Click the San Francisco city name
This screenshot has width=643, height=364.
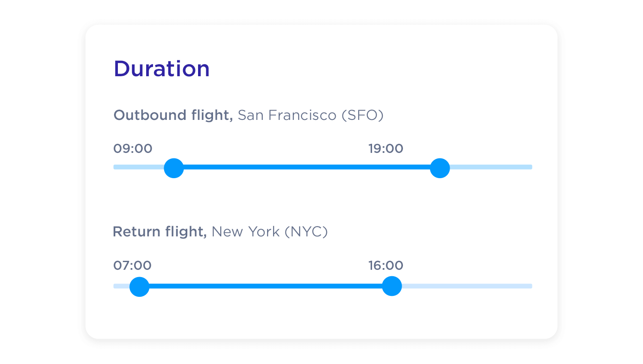[287, 115]
